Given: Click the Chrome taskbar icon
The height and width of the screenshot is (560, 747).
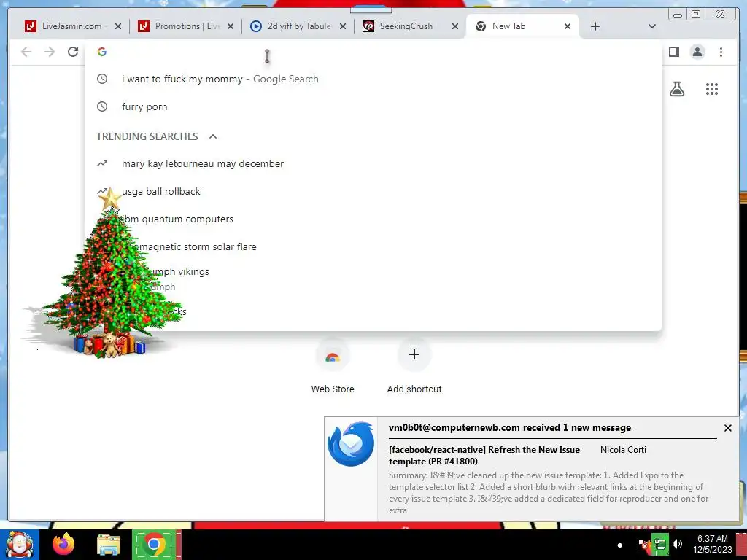Looking at the screenshot, I should pos(153,545).
